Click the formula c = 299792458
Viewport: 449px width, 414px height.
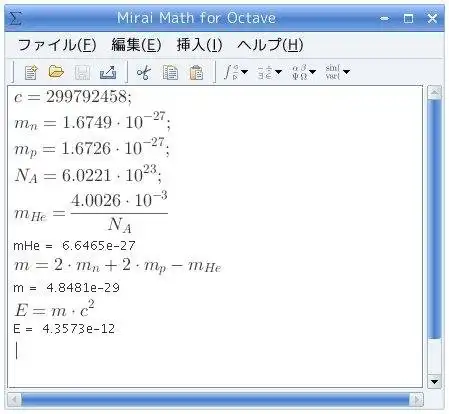[x=73, y=97]
